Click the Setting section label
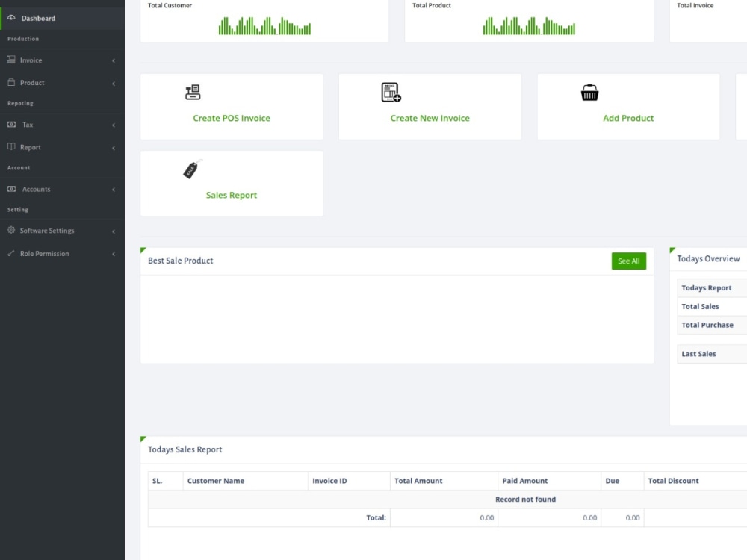 (x=18, y=210)
